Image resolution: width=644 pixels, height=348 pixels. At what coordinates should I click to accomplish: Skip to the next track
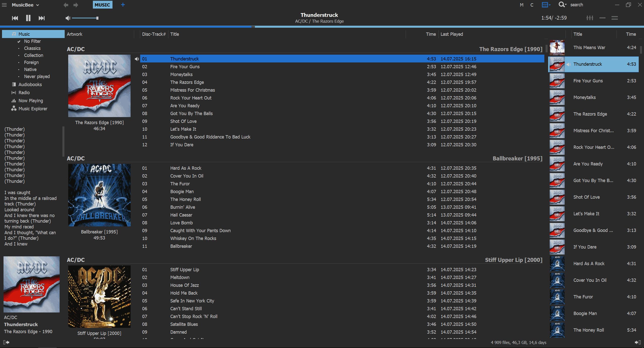coord(42,18)
